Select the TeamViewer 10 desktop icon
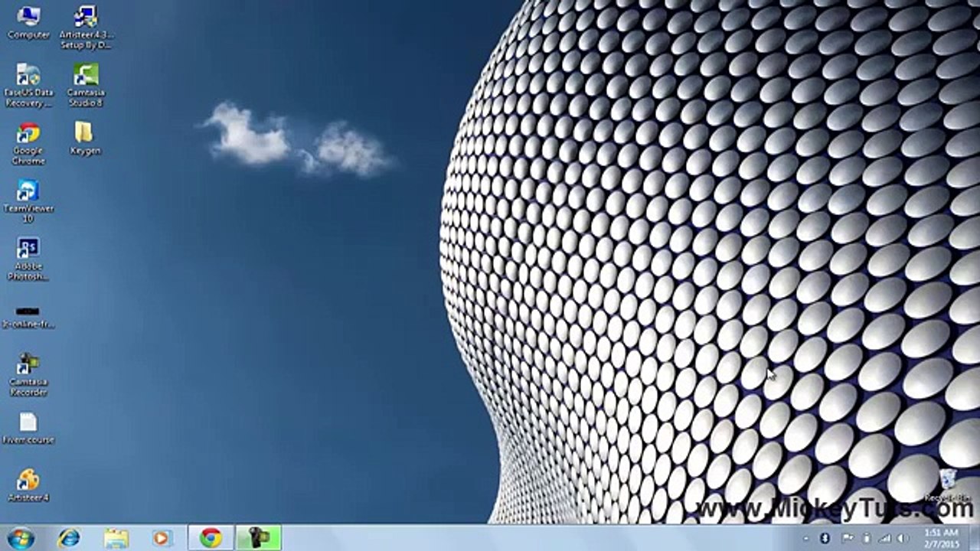The height and width of the screenshot is (551, 980). point(28,202)
